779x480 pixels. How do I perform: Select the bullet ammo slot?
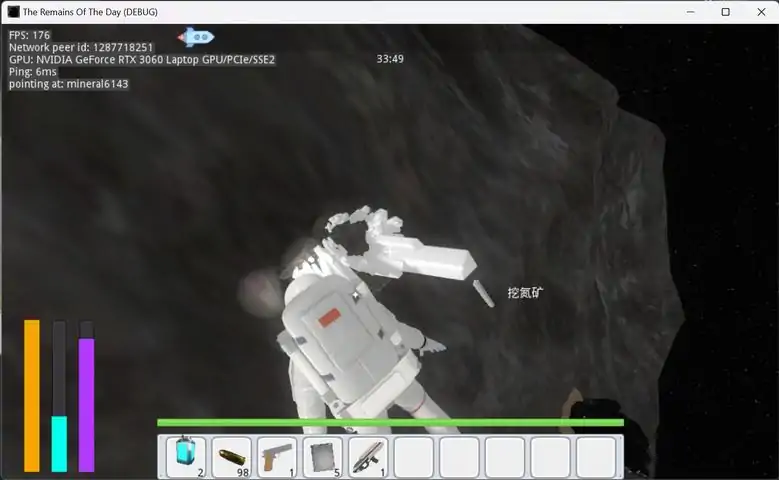[231, 457]
